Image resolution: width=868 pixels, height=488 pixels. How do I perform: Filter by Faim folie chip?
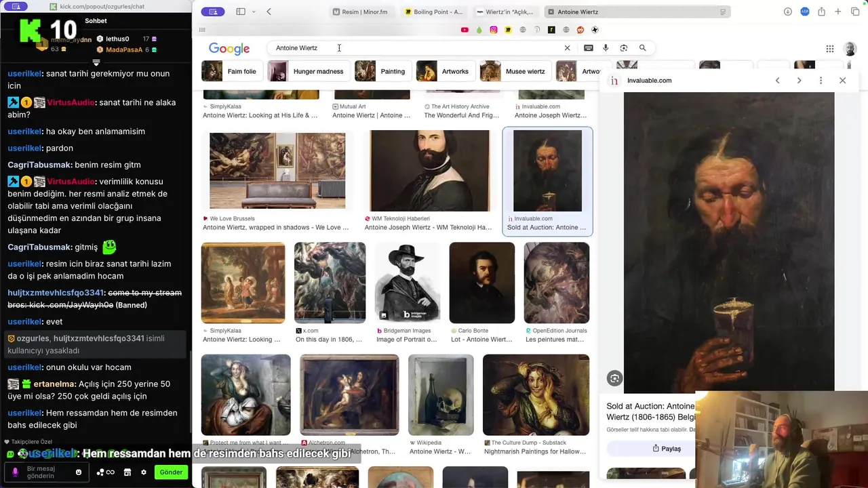[231, 71]
